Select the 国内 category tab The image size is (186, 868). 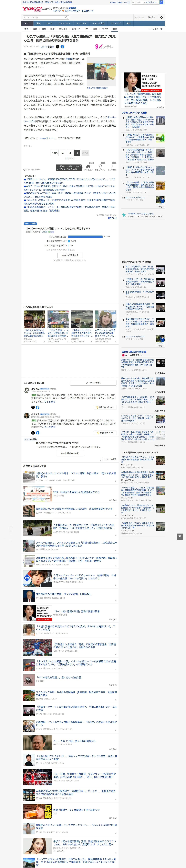35,29
